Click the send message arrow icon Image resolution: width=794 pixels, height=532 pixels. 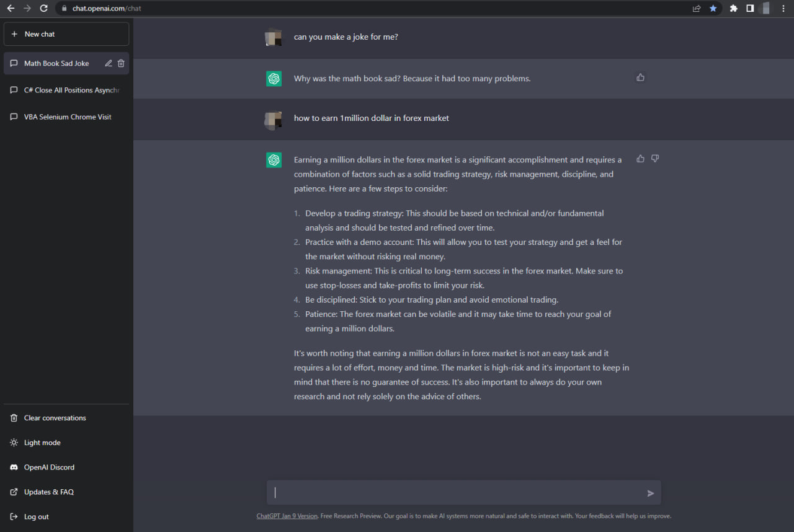(x=651, y=494)
